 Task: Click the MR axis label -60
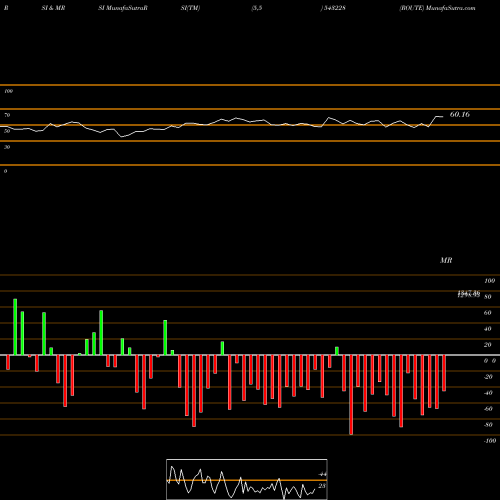tap(488, 409)
